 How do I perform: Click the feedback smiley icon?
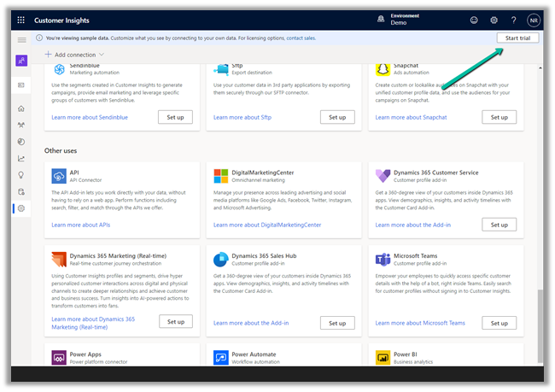[x=474, y=20]
